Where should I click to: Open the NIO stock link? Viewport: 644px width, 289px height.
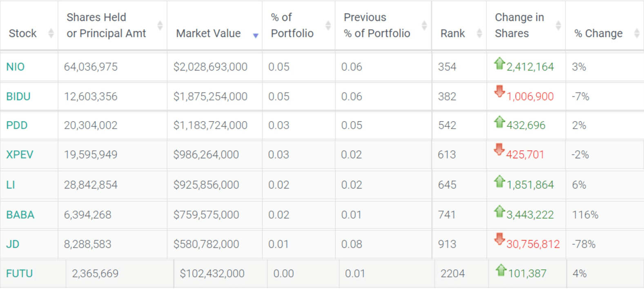pos(16,67)
